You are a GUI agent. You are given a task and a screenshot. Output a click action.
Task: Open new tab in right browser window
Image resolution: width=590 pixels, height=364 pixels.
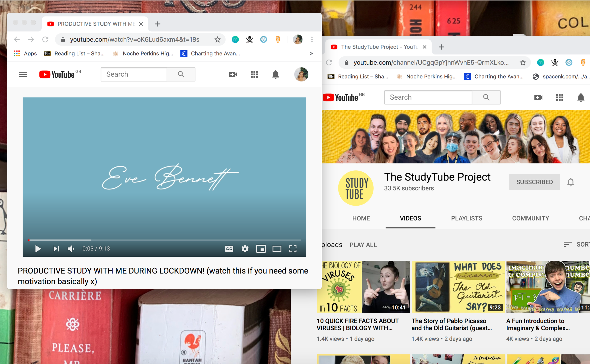pos(441,47)
